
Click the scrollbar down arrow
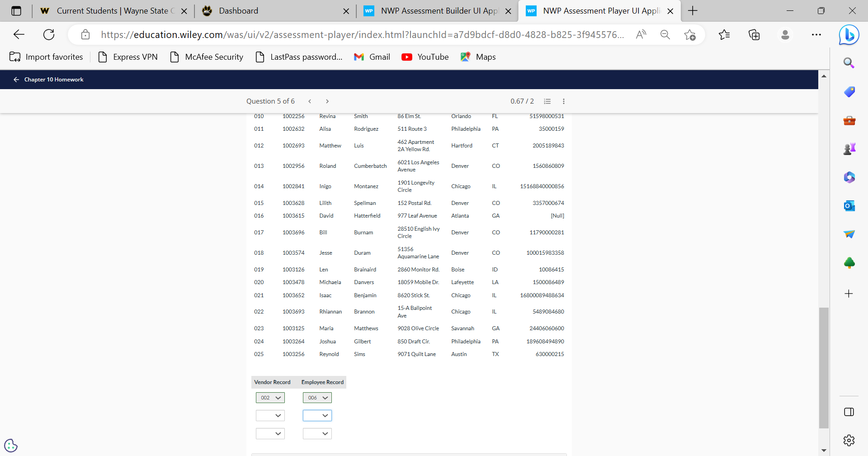click(x=824, y=451)
